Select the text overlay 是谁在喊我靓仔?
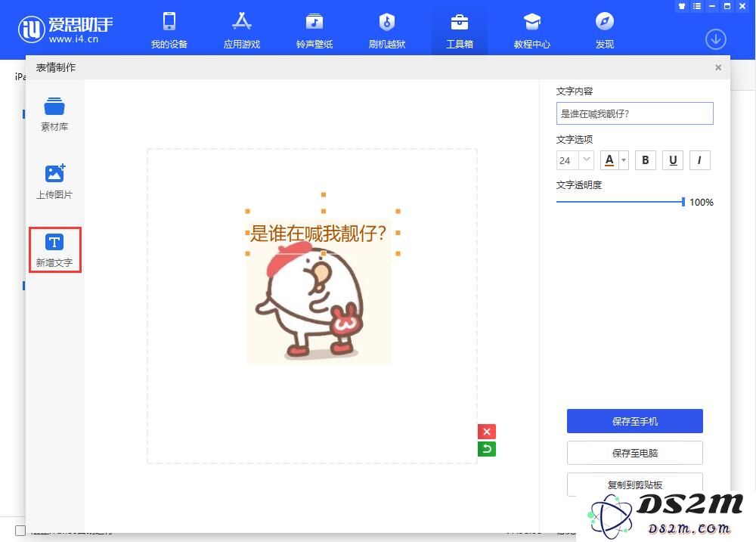The image size is (756, 542). click(318, 234)
